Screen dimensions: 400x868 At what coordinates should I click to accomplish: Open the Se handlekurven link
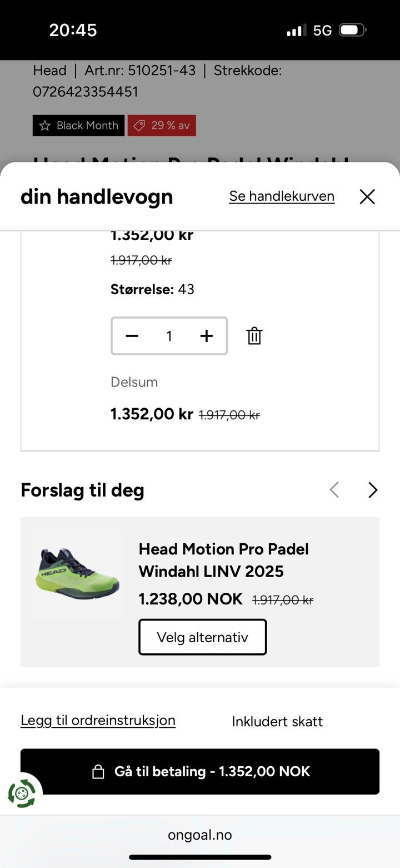click(x=282, y=196)
